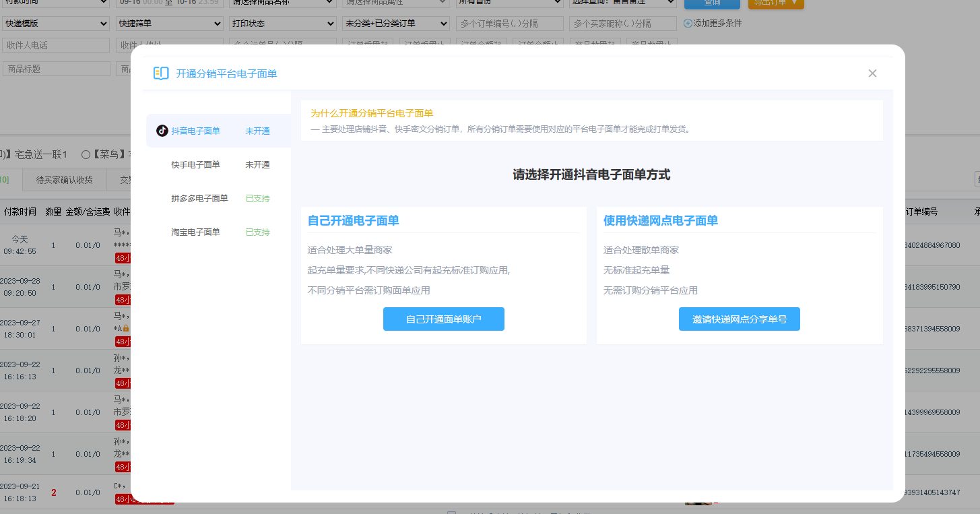This screenshot has width=980, height=514.
Task: Click the 收件人电话 input field
Action: pyautogui.click(x=56, y=45)
